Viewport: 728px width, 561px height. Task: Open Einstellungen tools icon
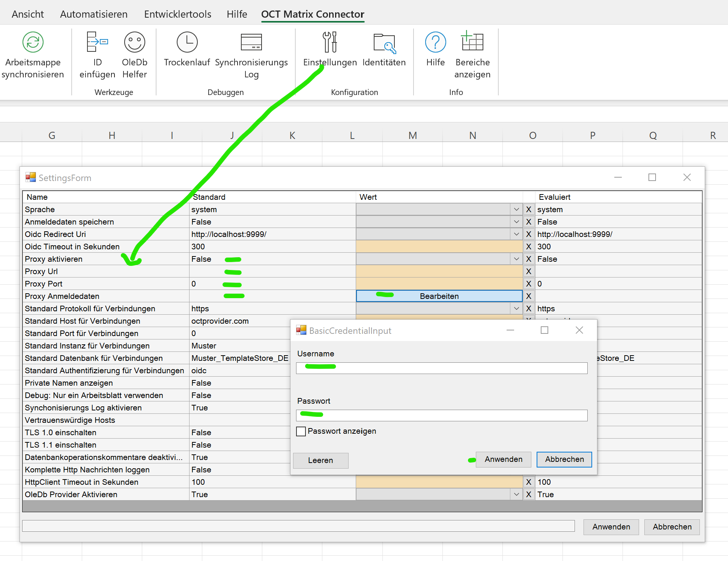(x=330, y=42)
